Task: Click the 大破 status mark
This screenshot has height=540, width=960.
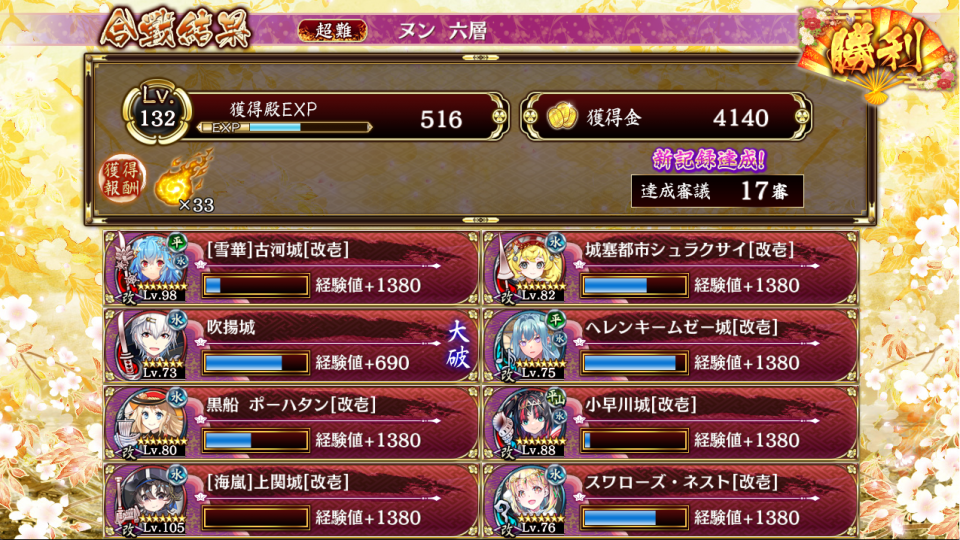Action: [457, 345]
